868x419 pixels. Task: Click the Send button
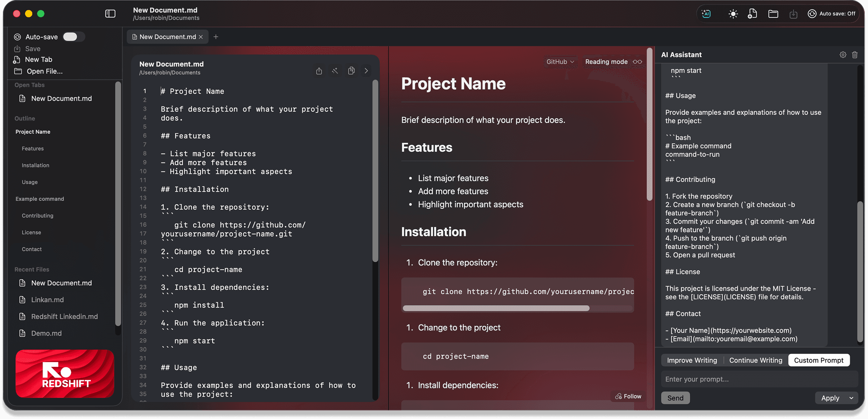(675, 398)
